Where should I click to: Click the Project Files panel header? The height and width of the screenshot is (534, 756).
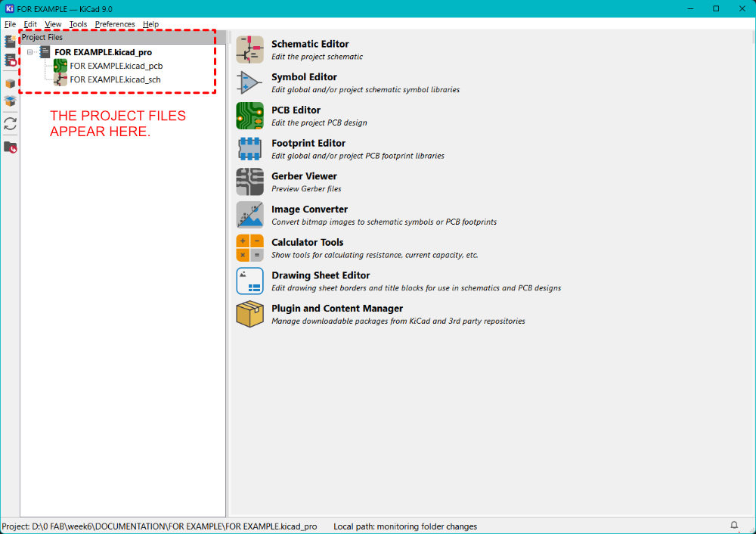click(123, 37)
